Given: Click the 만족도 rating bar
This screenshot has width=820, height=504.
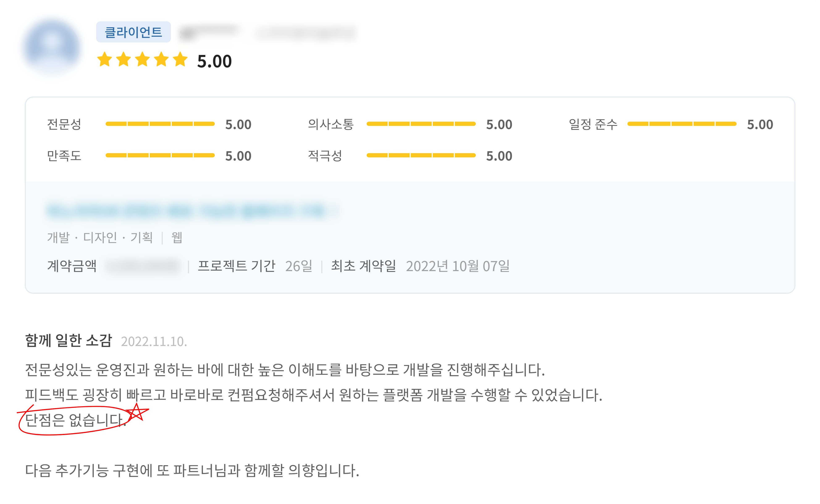Looking at the screenshot, I should click(x=160, y=155).
